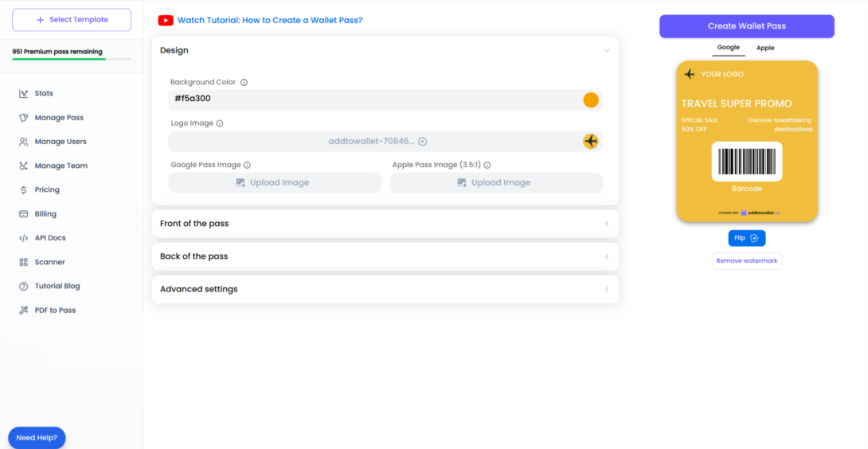Screen dimensions: 868x449
Task: Expand the Back of the pass section
Action: click(x=606, y=256)
